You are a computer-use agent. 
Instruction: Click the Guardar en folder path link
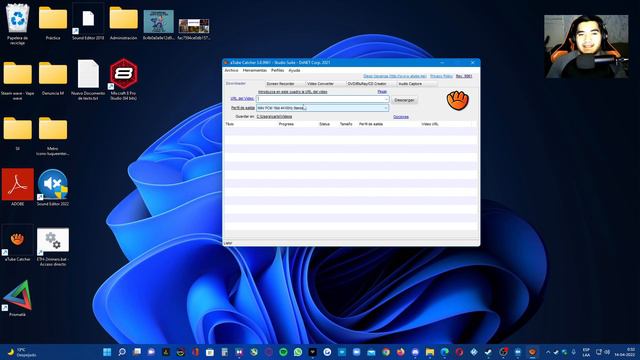[x=274, y=117]
